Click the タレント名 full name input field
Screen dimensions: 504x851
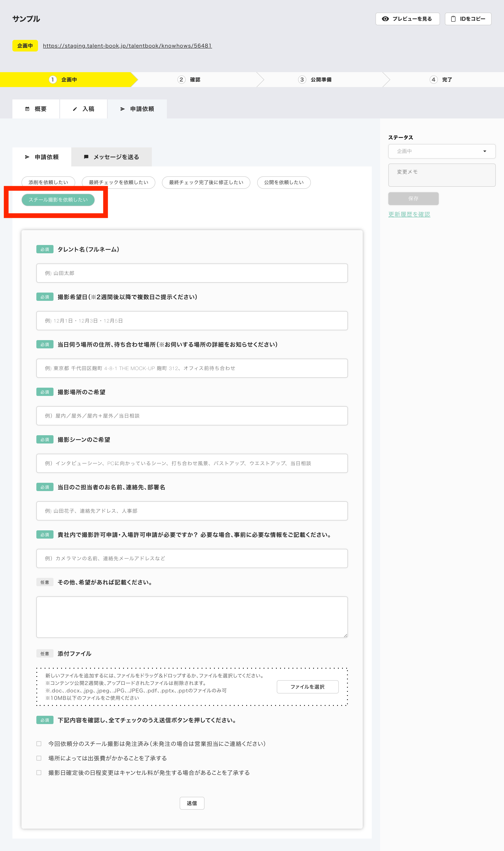pos(192,273)
